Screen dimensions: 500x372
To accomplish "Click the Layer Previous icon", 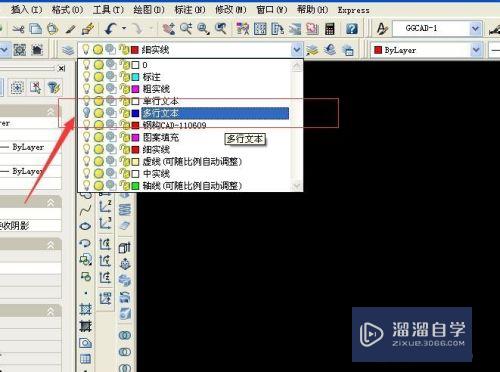I will (330, 50).
